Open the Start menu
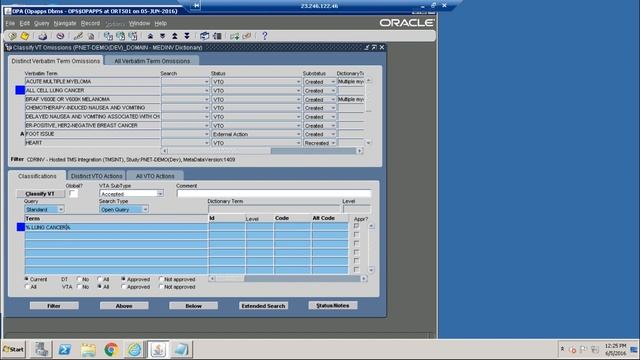Viewport: 640px width, 360px height. click(x=13, y=349)
